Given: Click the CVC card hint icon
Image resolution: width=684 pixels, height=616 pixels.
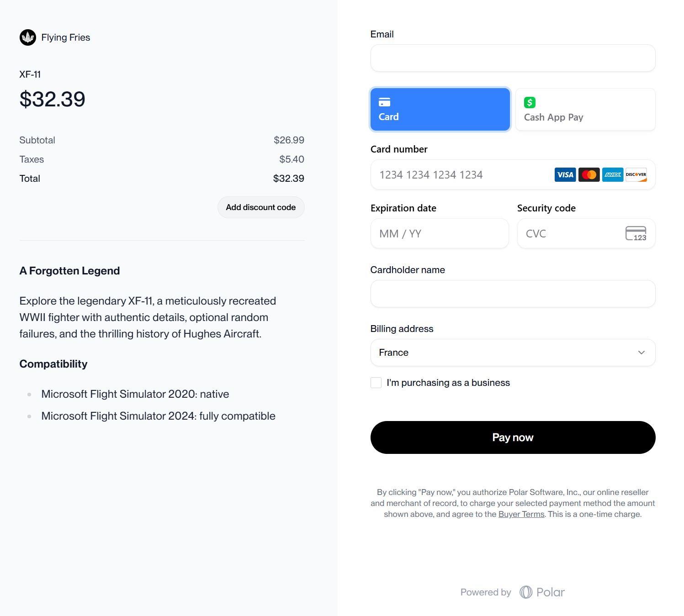Looking at the screenshot, I should (x=636, y=233).
